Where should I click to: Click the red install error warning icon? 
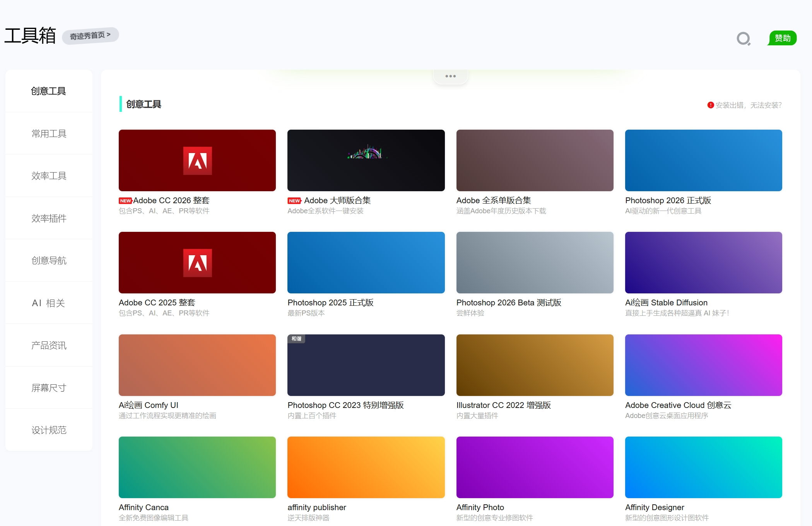[710, 105]
